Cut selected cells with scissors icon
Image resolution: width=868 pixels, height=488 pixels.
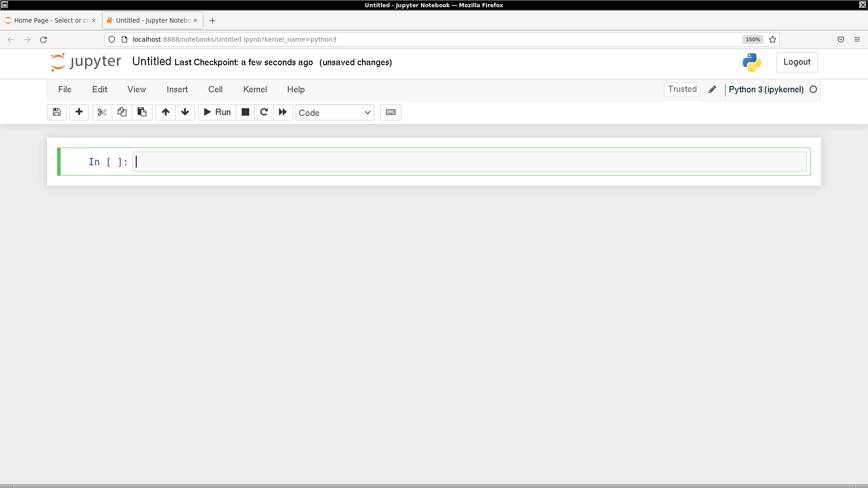point(102,112)
